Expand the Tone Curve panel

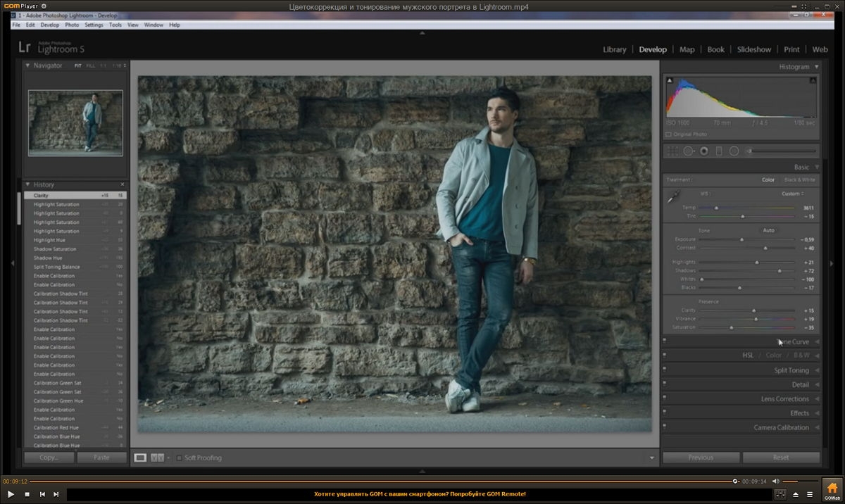817,341
